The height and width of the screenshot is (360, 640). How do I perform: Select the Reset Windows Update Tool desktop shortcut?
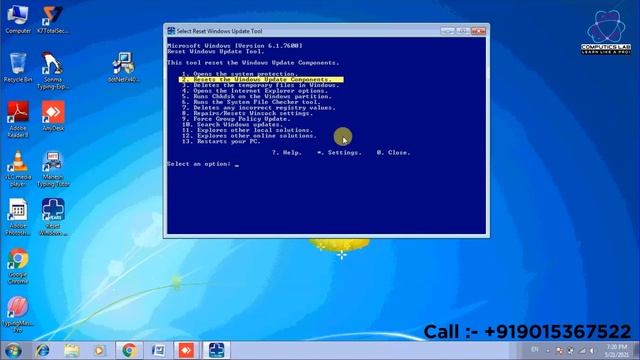[x=53, y=217]
